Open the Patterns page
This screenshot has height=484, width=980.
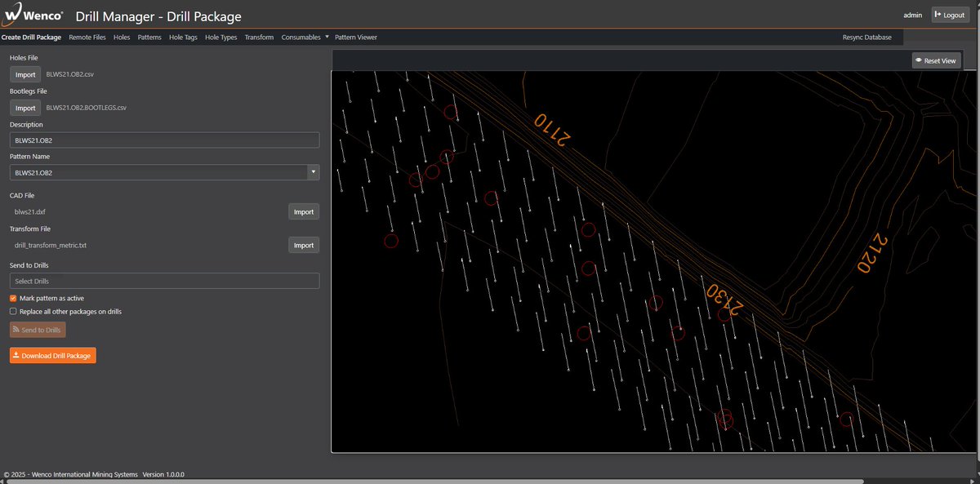click(x=149, y=38)
